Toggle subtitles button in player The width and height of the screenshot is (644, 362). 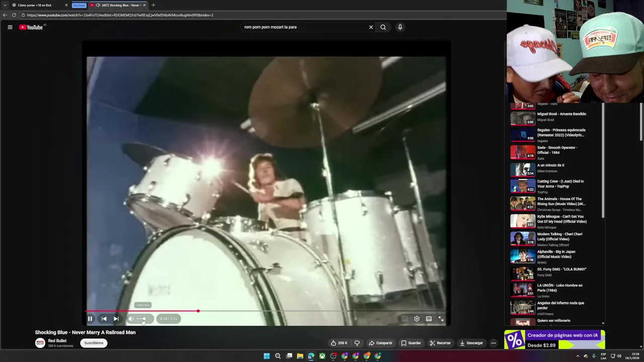[405, 319]
